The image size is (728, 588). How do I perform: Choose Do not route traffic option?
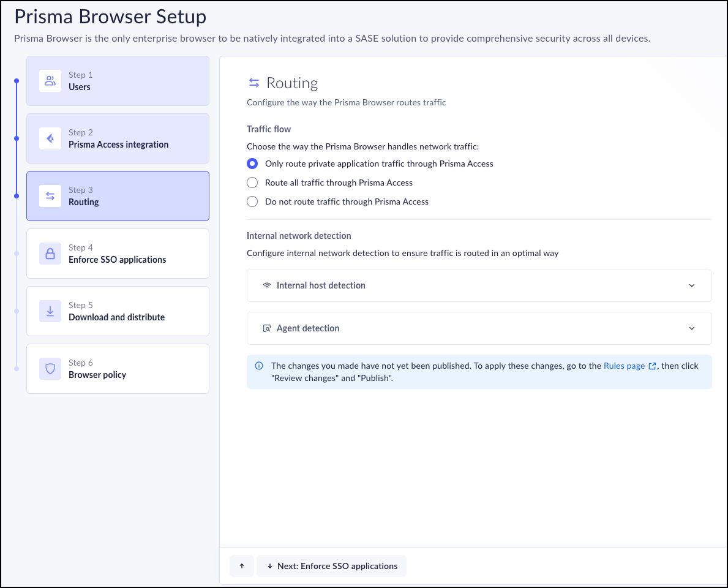[252, 202]
